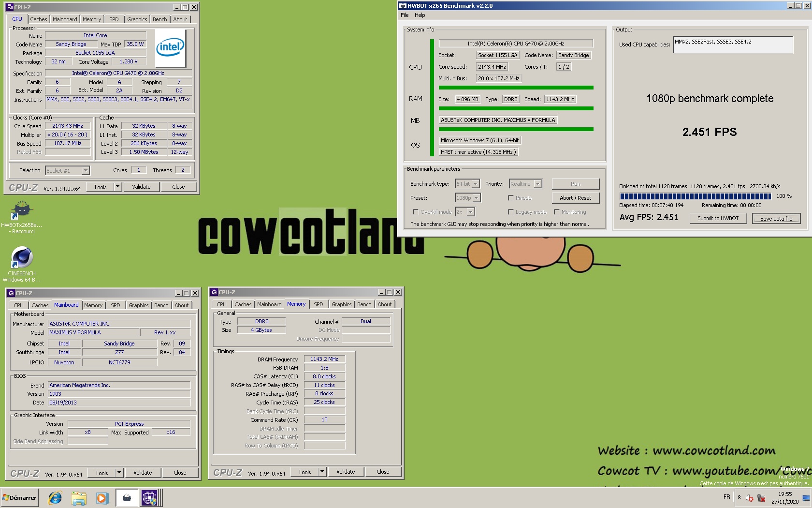Minimize the HWBOT x265 Benchmark window
This screenshot has width=812, height=508.
click(790, 6)
